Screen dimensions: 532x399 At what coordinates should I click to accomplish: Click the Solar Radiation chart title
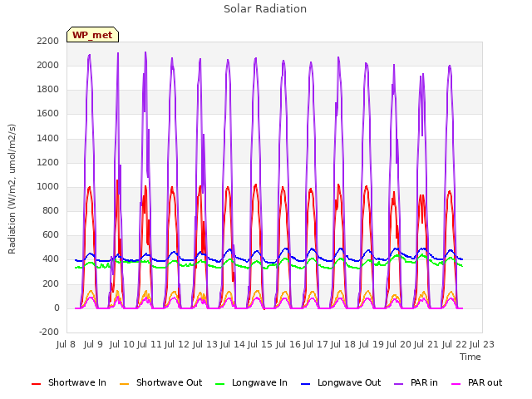pyautogui.click(x=265, y=9)
